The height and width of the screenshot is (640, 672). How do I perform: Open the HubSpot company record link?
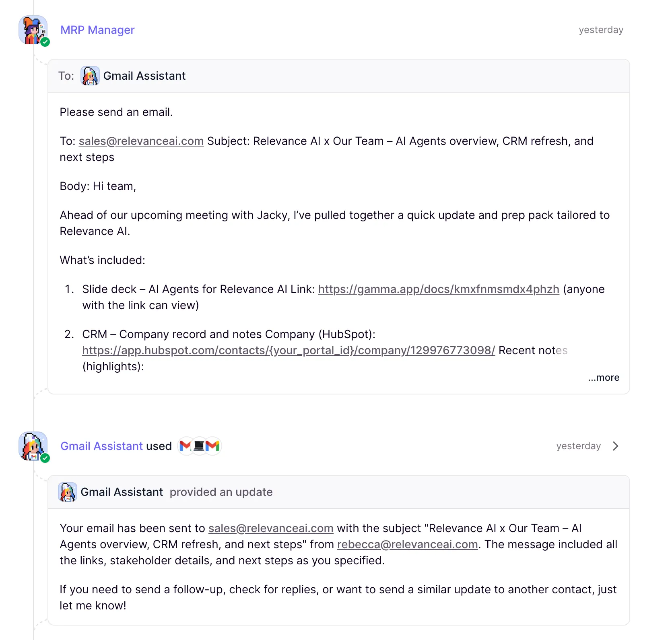coord(288,350)
